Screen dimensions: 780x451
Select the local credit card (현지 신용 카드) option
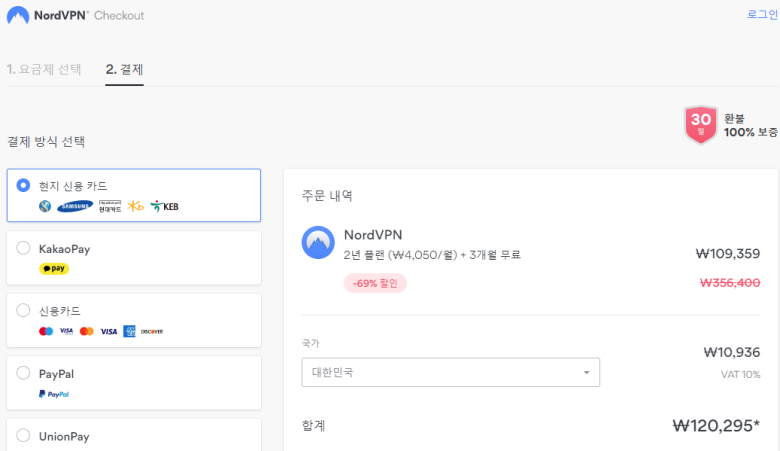23,185
